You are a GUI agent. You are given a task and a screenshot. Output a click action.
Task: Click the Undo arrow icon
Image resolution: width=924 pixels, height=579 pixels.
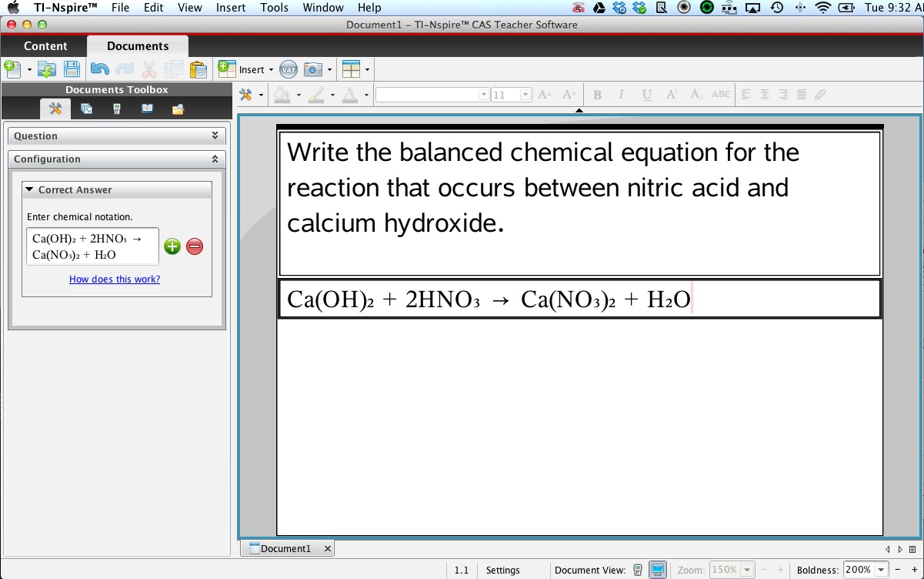[x=99, y=69]
